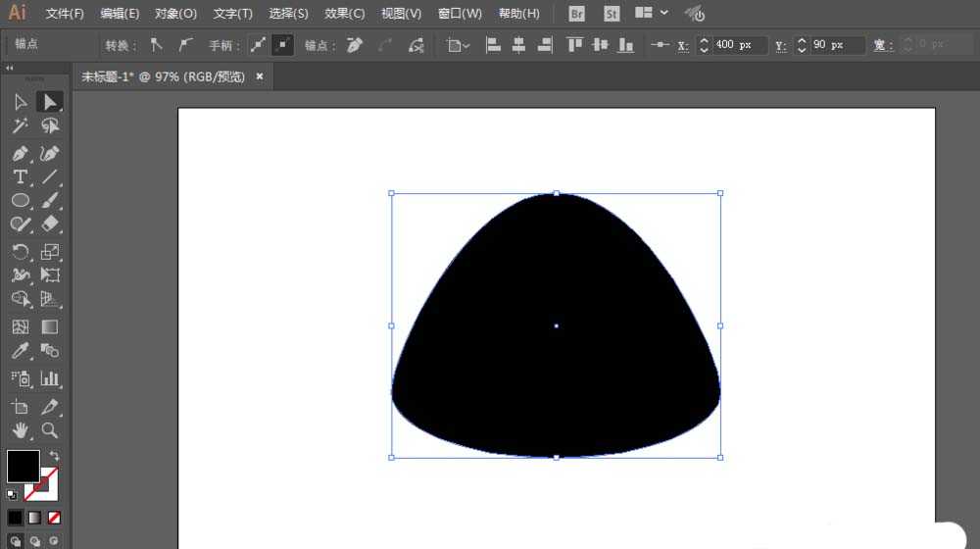Expand the toolbar panel double arrow
The image size is (980, 549).
(x=10, y=69)
